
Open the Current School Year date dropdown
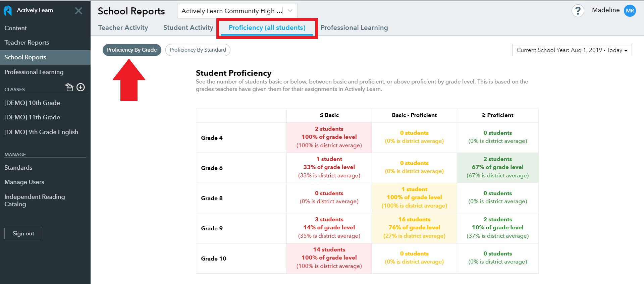(572, 50)
